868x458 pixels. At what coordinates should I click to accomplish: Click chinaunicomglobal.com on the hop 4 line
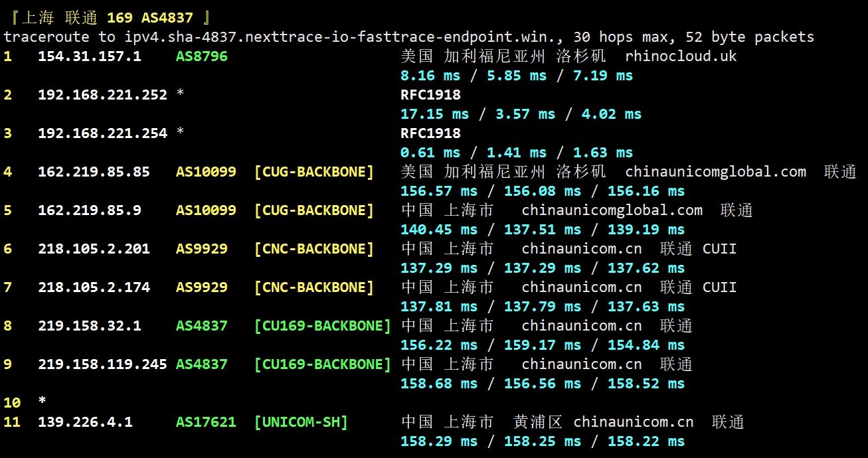pyautogui.click(x=715, y=172)
